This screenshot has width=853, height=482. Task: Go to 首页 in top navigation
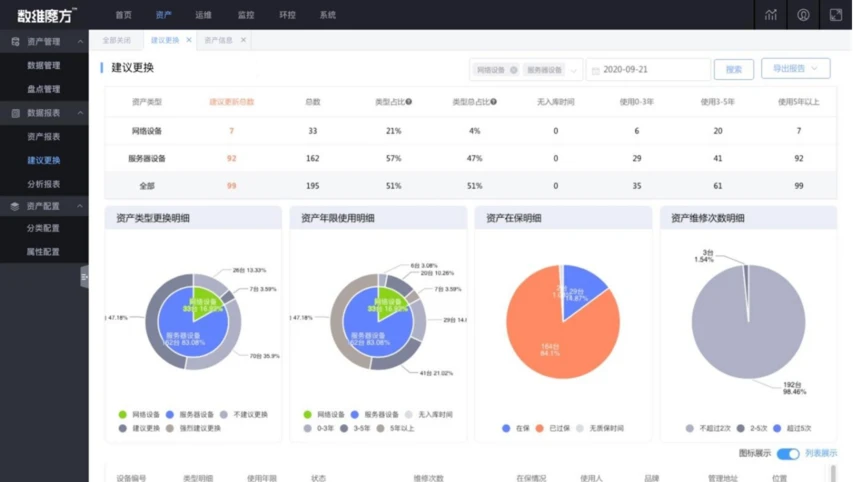(x=123, y=15)
